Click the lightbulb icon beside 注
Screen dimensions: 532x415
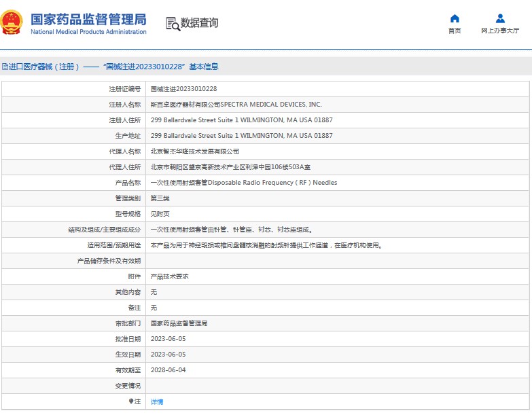131,401
